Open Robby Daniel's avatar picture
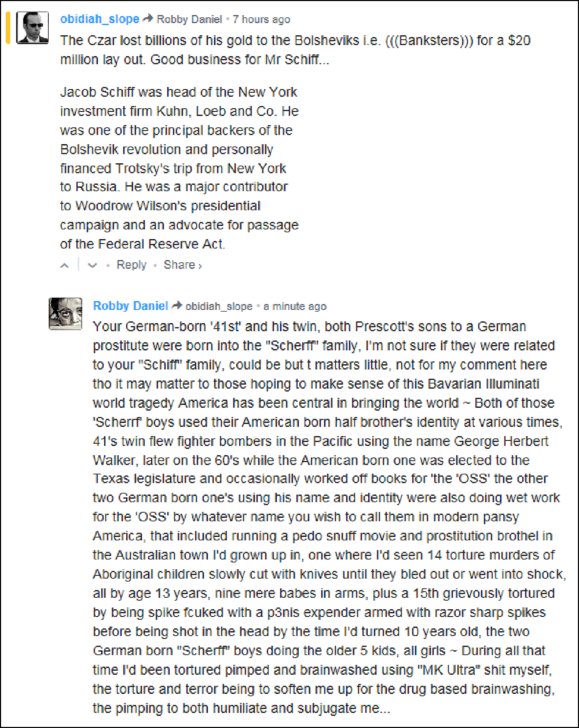579x728 pixels. [65, 313]
